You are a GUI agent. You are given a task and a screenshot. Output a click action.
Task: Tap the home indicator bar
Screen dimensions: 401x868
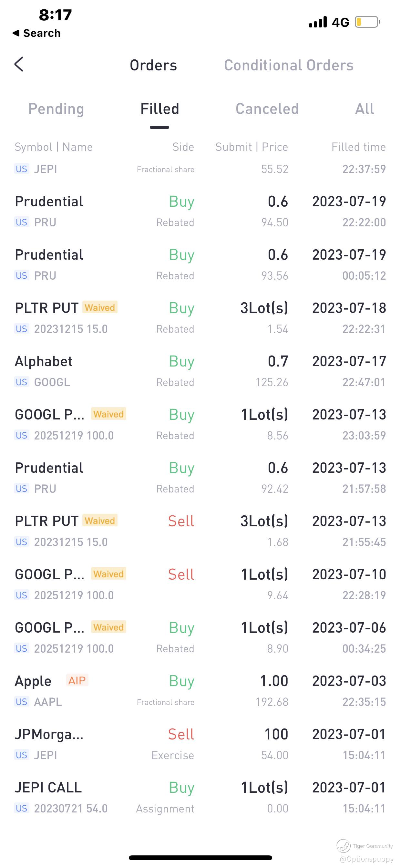coord(200,858)
